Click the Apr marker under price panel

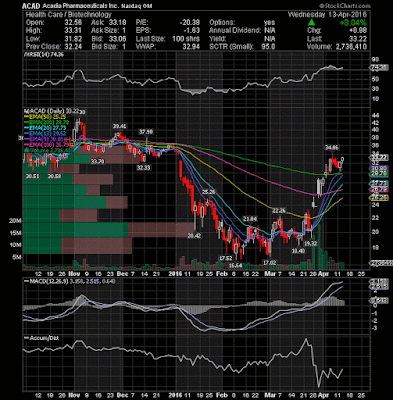click(324, 273)
